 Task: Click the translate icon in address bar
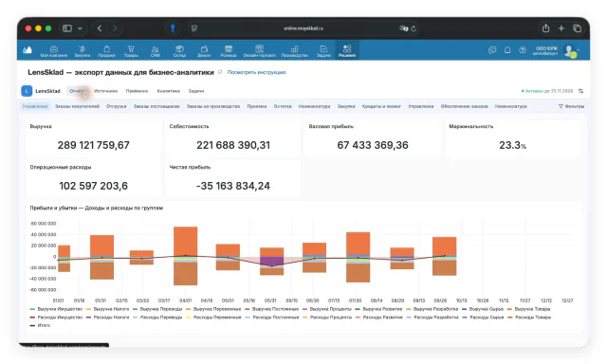click(x=404, y=28)
